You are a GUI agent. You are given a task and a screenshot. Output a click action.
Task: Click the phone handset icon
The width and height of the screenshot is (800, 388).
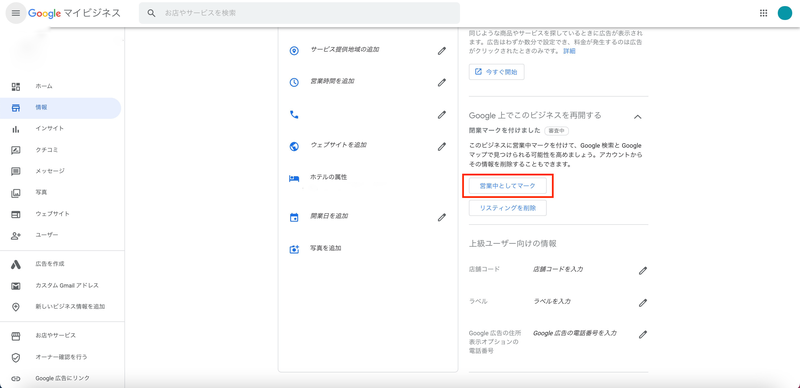pyautogui.click(x=294, y=115)
